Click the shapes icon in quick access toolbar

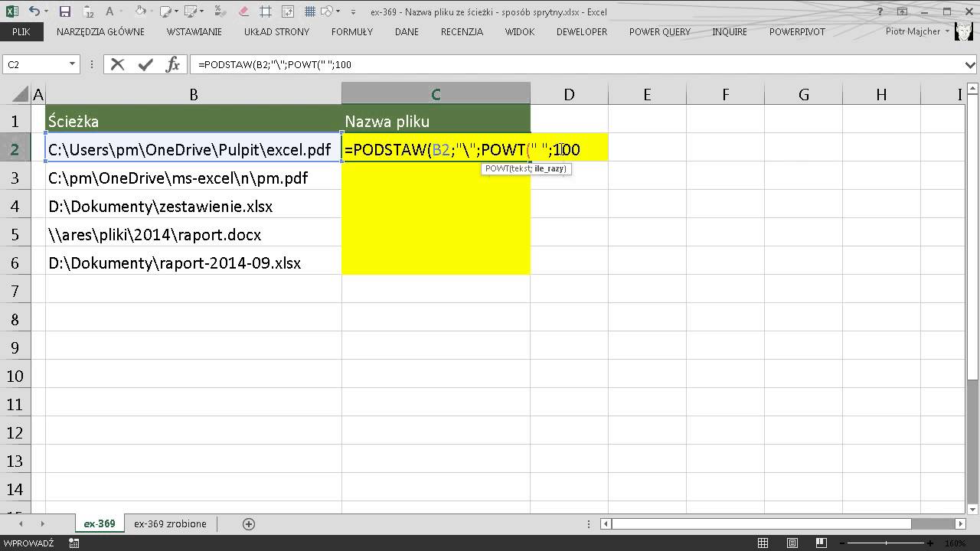(328, 11)
